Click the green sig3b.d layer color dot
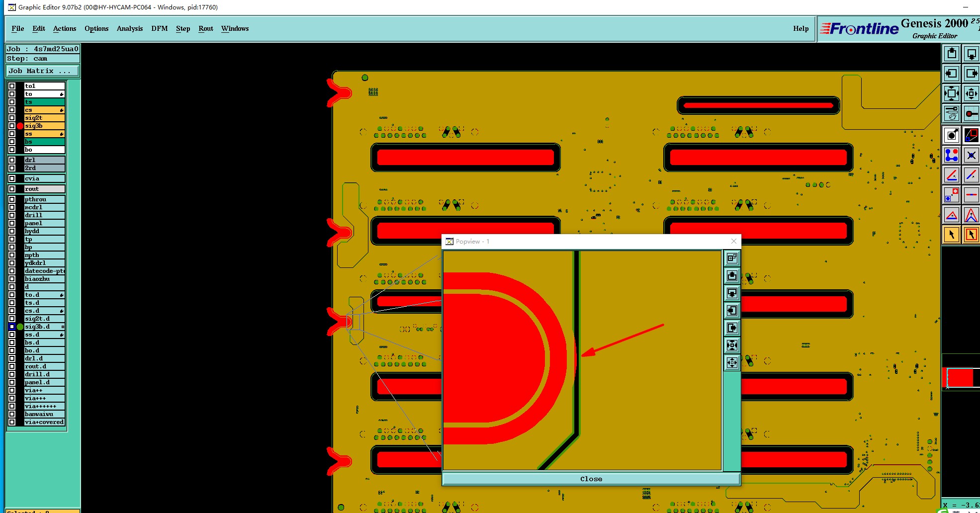Screen dimensions: 980x513 (20, 327)
